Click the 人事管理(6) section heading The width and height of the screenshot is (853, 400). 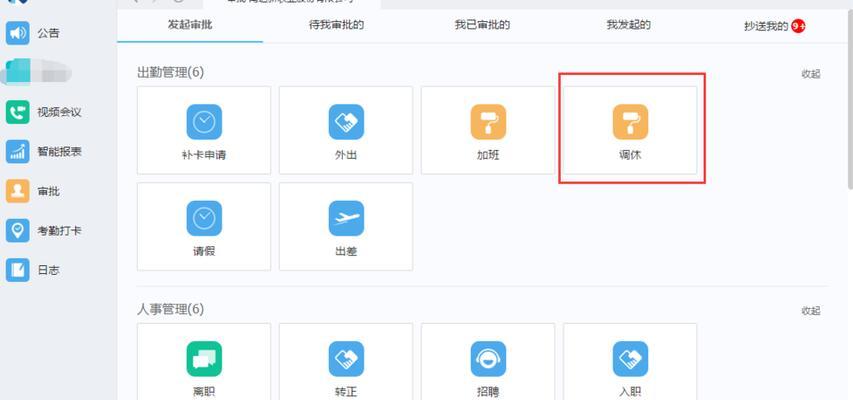[x=170, y=310]
